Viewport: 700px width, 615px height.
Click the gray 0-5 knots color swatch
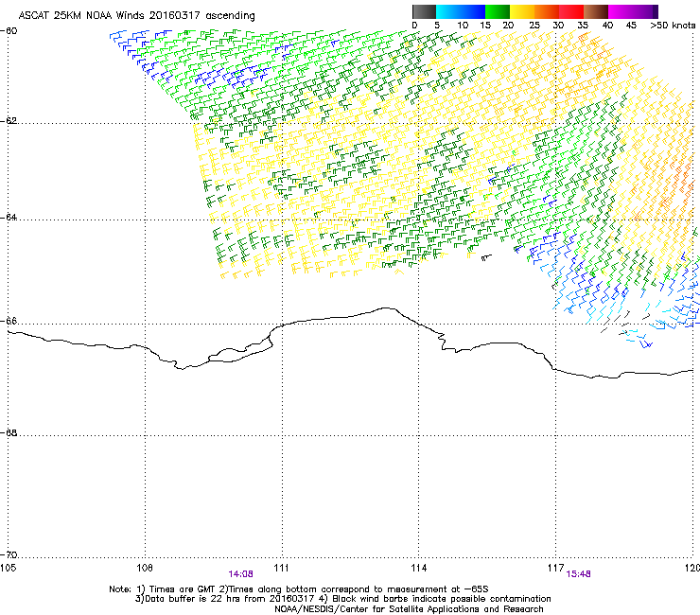coord(424,11)
